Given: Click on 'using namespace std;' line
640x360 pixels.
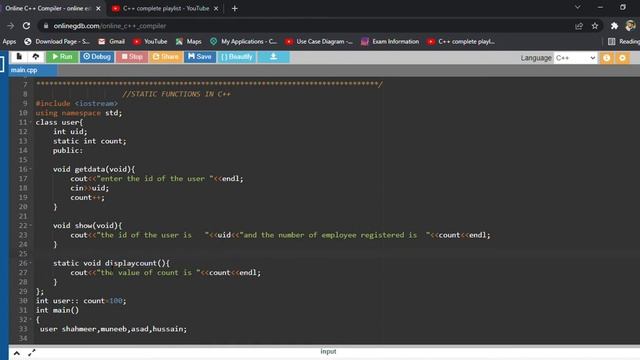Looking at the screenshot, I should (79, 113).
